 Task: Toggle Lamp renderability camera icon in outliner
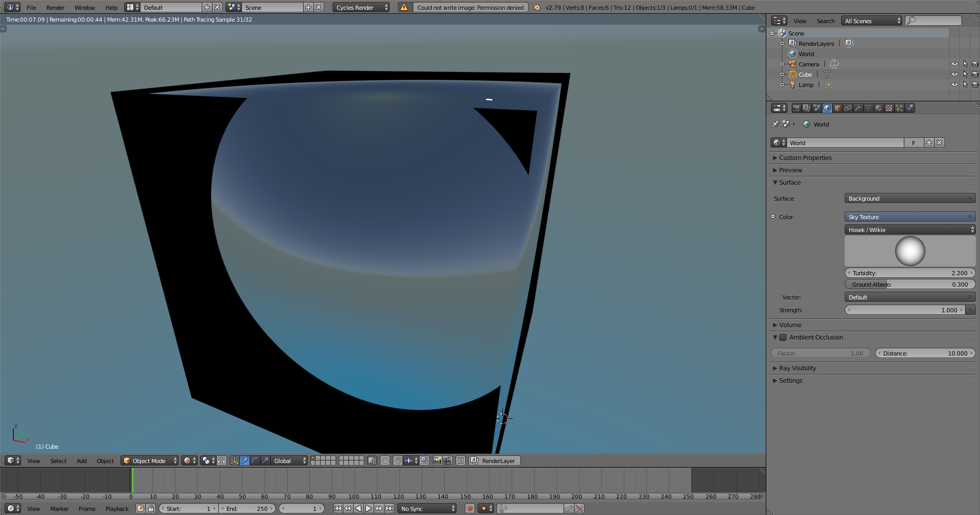tap(975, 85)
